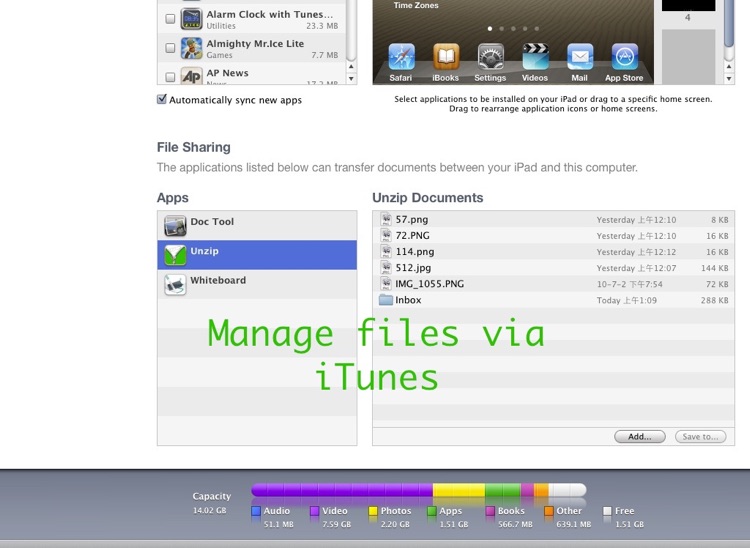Click the apps list scroll up arrow
The image size is (750, 548).
coord(352,67)
